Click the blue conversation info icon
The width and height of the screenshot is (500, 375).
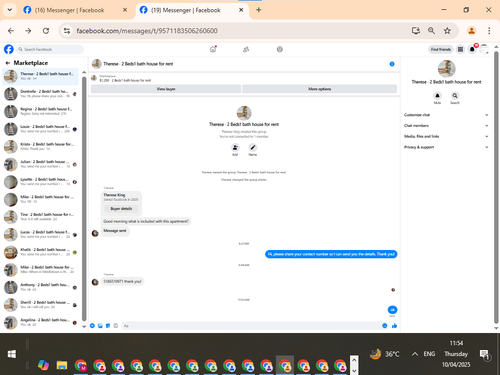tap(392, 64)
